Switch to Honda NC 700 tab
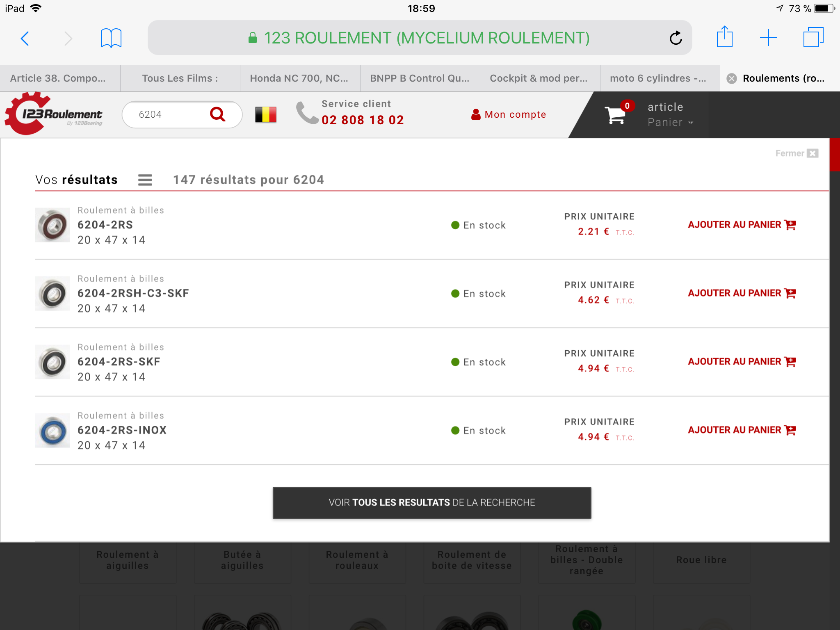This screenshot has width=840, height=630. [x=299, y=78]
